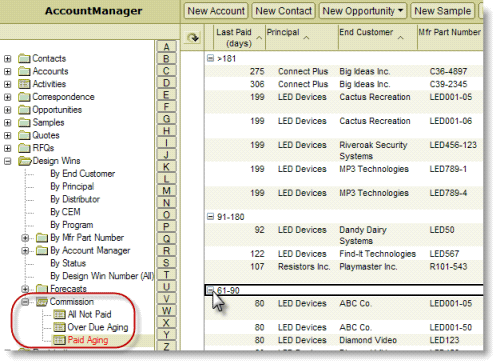Screen dimensions: 496x363
Task: Click the By Account Manager folder icon
Action: [x=42, y=251]
